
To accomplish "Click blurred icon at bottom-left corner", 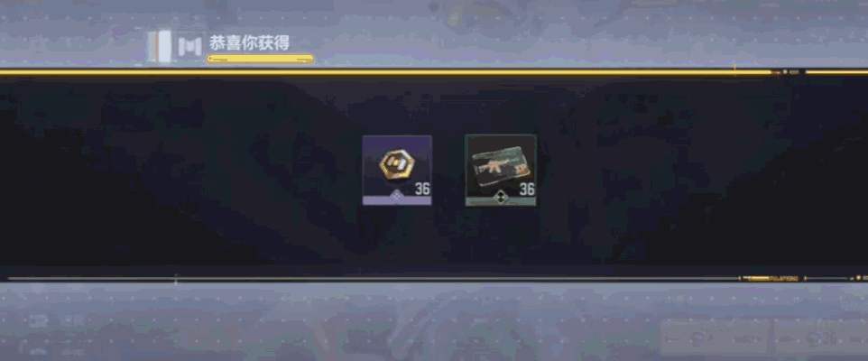I will [x=38, y=320].
